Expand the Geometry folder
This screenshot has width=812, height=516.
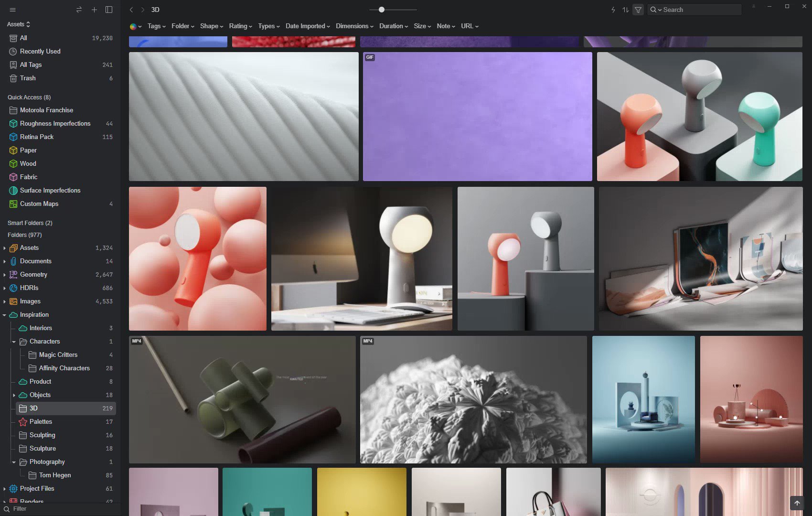coord(4,275)
